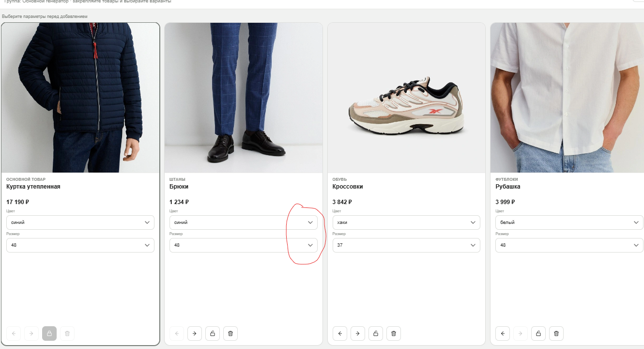644x349 pixels.
Task: Open the Размер dropdown for Рубашка
Action: pos(569,245)
